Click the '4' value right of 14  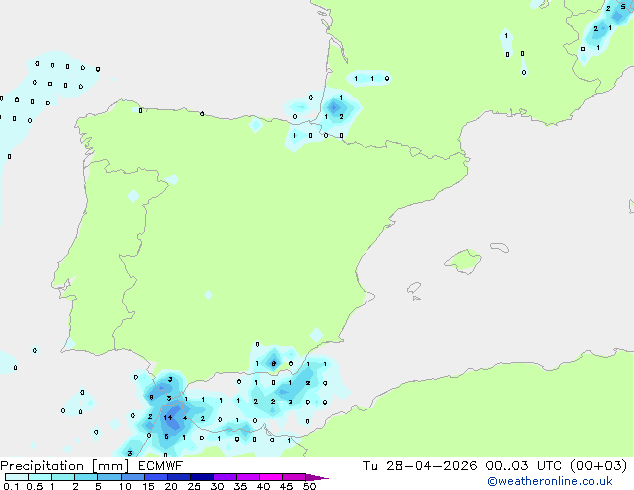pyautogui.click(x=185, y=418)
